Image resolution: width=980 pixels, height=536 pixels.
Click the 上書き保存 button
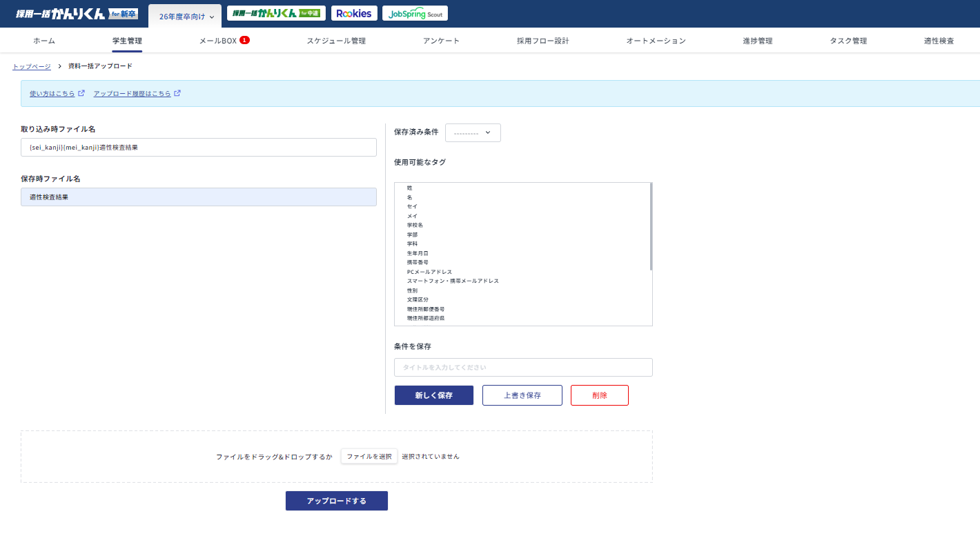pos(522,395)
